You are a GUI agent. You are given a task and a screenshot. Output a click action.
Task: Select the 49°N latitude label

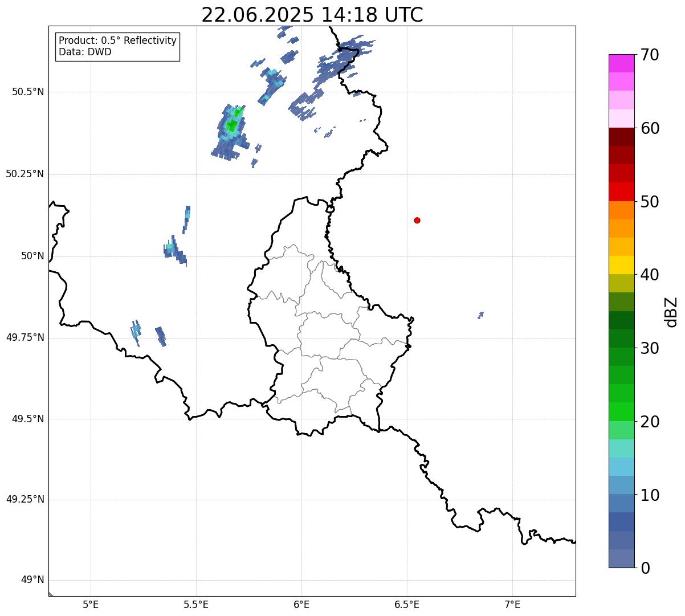32,580
